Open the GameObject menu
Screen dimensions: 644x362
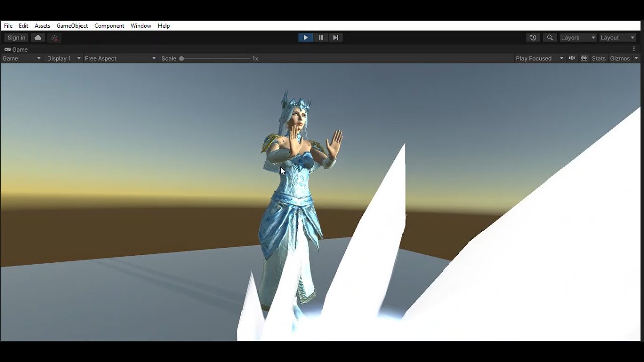click(x=72, y=26)
